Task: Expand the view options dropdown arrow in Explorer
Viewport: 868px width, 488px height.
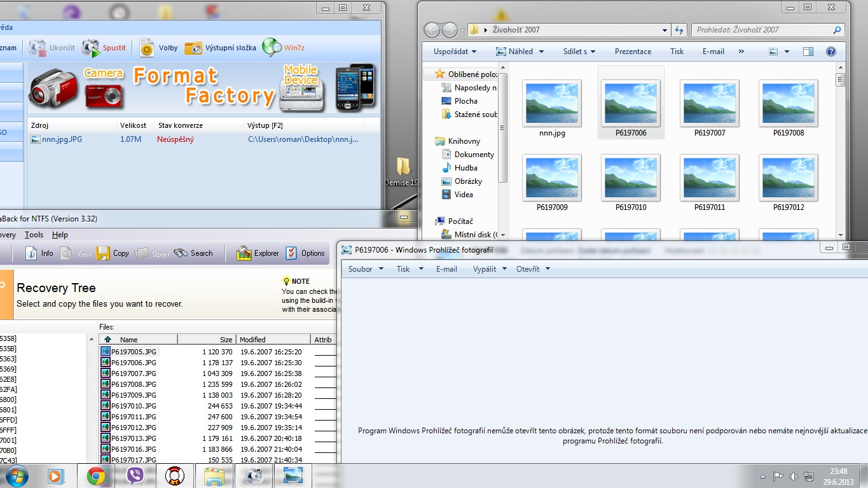Action: point(787,52)
